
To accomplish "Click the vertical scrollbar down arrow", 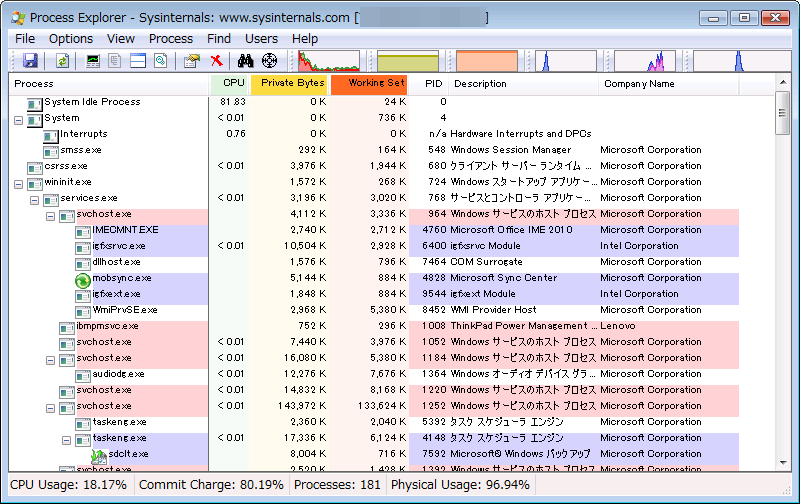I will point(783,463).
